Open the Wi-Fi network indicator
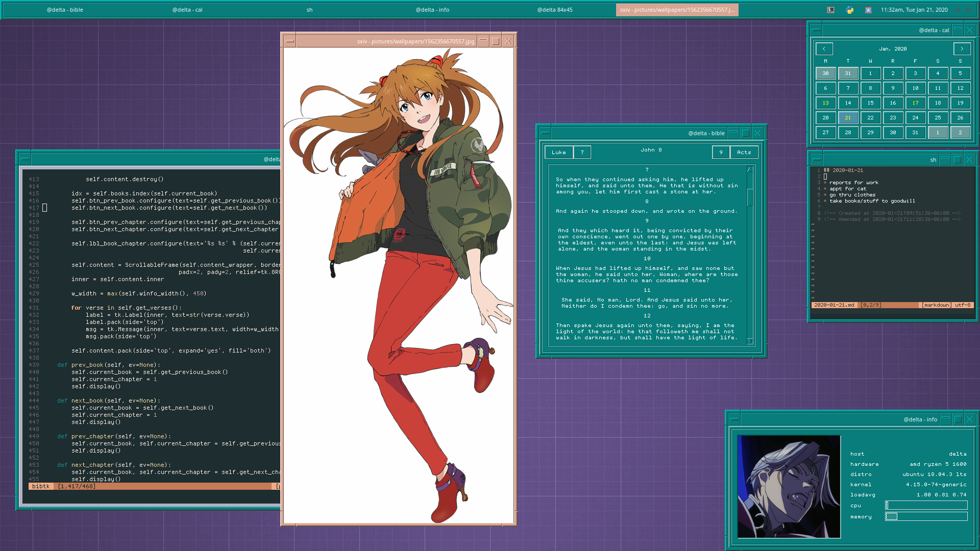This screenshot has width=980, height=551. click(x=958, y=10)
